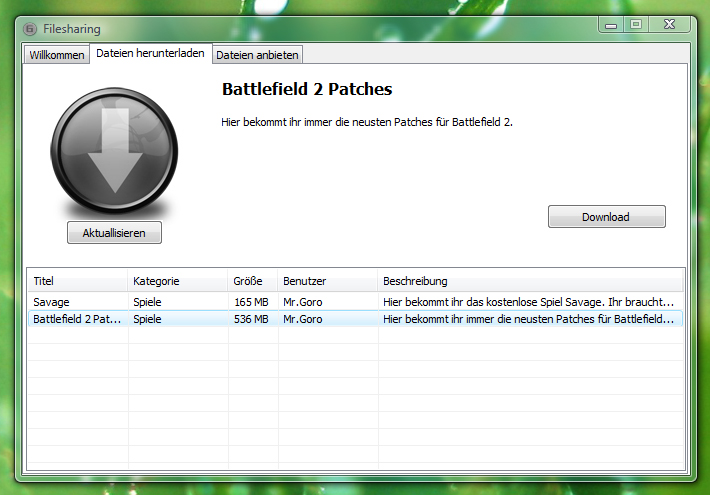Select the Battlefield 2 Pat... row title
The image size is (710, 495).
click(x=77, y=319)
